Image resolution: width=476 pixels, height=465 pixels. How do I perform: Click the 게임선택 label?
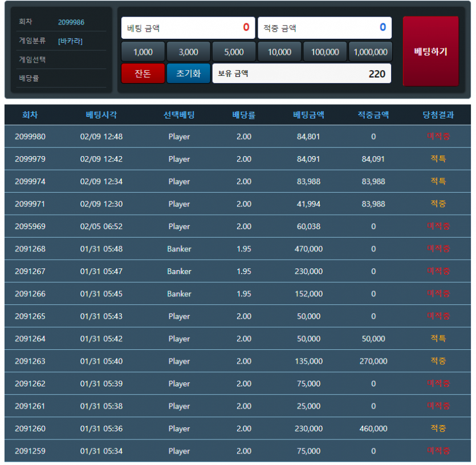click(32, 59)
